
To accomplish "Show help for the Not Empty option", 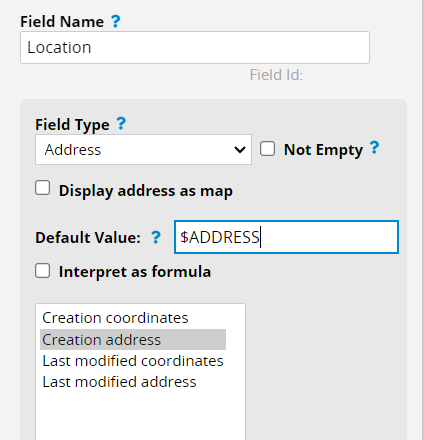I will 375,148.
